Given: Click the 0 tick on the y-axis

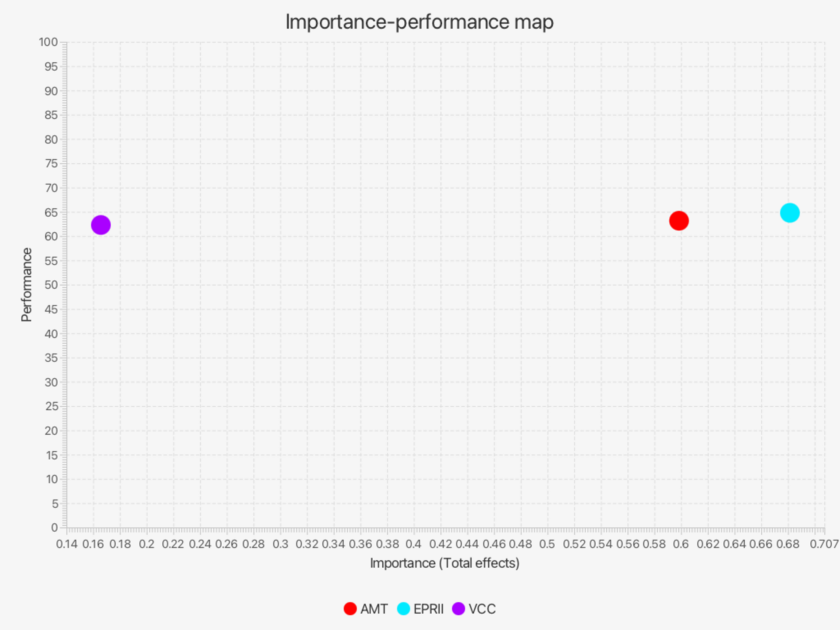Looking at the screenshot, I should (x=54, y=528).
